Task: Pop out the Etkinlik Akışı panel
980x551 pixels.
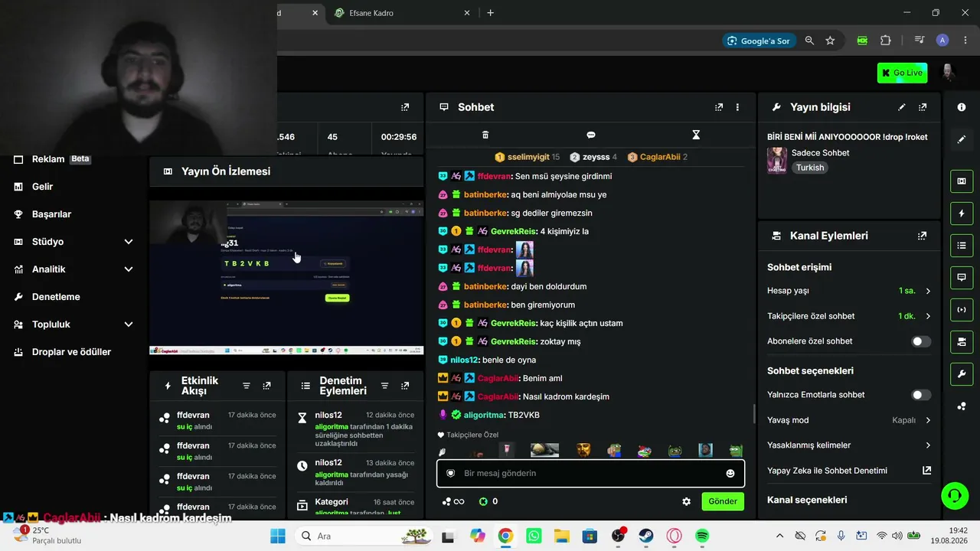Action: (266, 386)
